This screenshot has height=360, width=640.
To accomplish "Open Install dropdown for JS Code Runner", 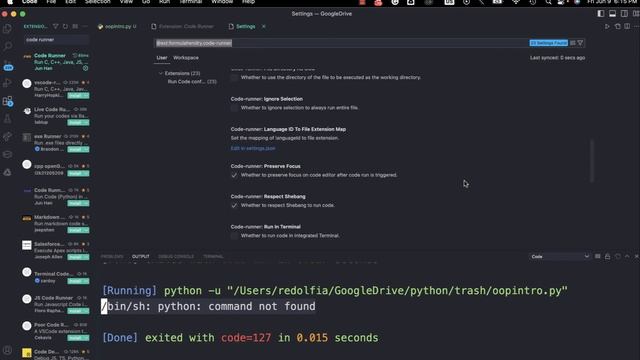I will [x=87, y=311].
